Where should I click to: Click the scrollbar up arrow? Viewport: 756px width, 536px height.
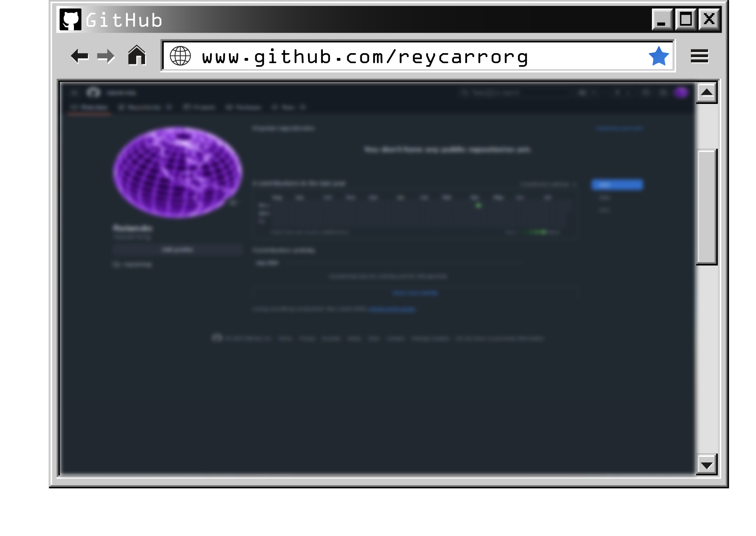[706, 93]
